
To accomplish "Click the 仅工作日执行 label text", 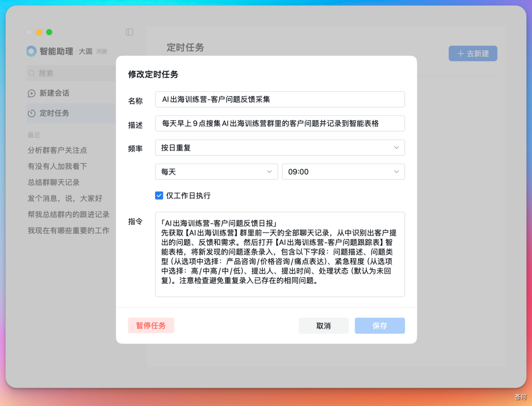I will (x=188, y=196).
